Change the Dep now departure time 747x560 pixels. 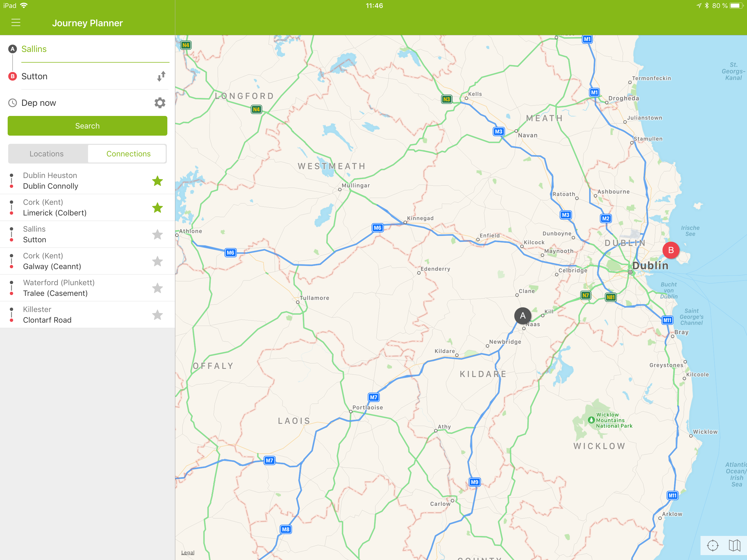pos(39,103)
